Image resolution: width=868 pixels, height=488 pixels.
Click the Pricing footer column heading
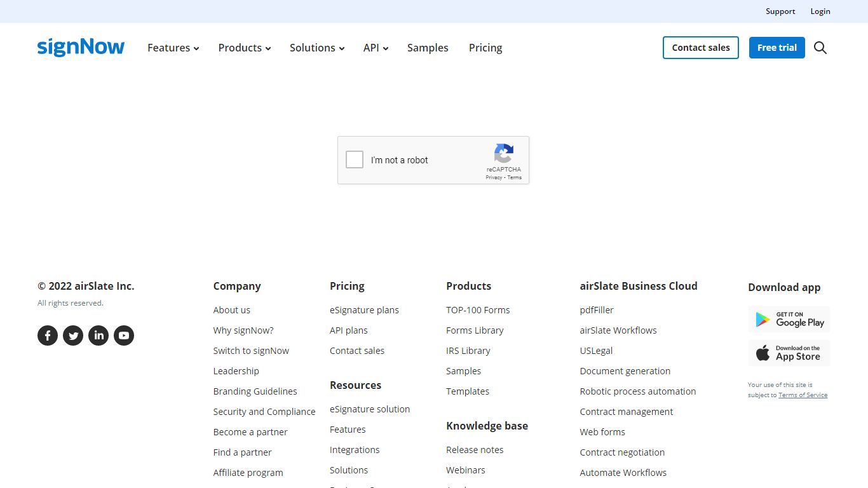pyautogui.click(x=347, y=286)
